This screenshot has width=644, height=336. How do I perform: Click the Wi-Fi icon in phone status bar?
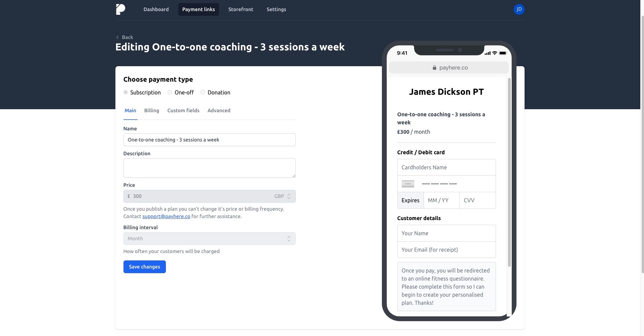click(x=495, y=53)
